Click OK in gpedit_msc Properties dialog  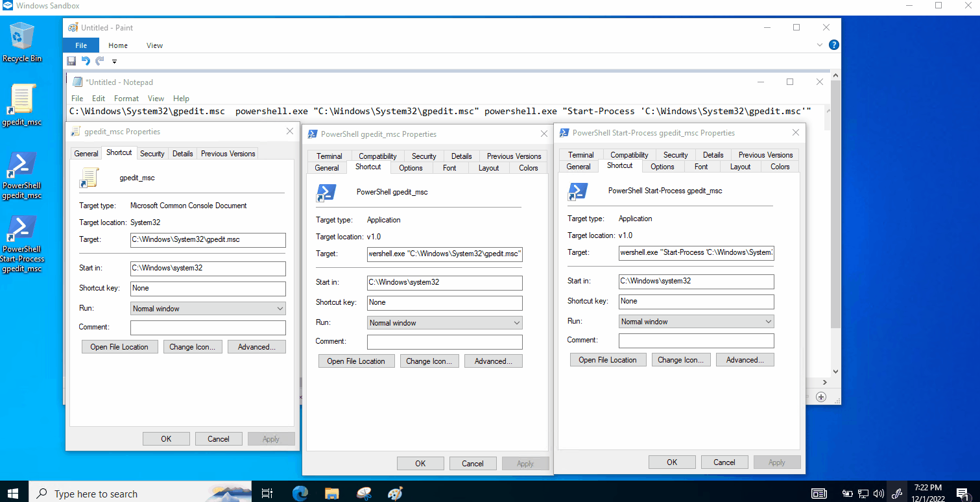point(166,439)
